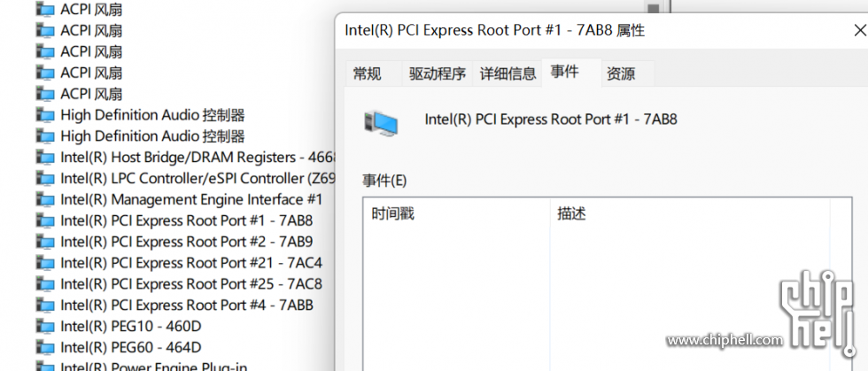Viewport: 868px width, 371px height.
Task: Select the 'Intel(R) PEG60 - 464D' text
Action: (131, 347)
